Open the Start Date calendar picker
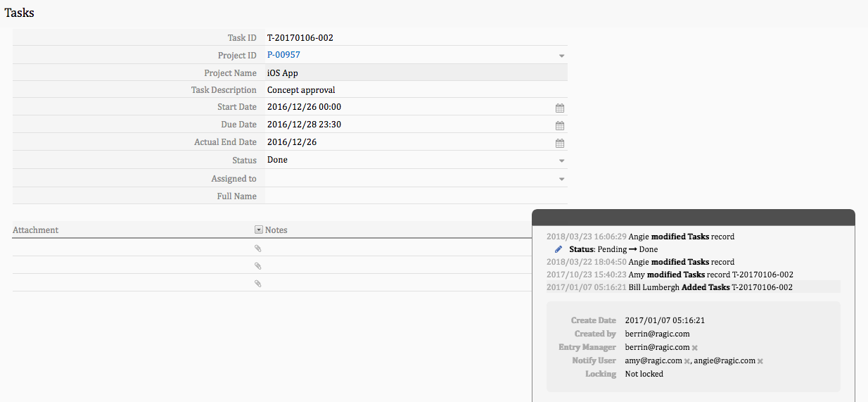Screen dimensions: 868x402 click(x=560, y=108)
